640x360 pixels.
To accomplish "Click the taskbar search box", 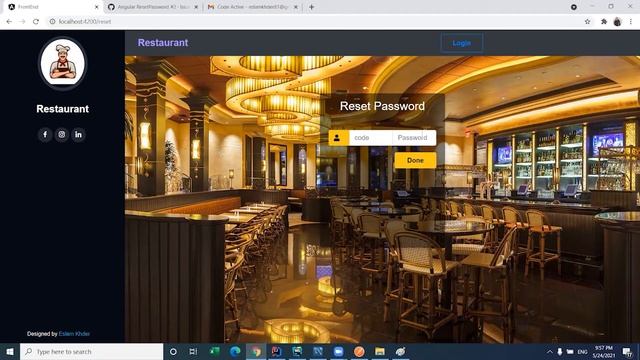I will [91, 351].
